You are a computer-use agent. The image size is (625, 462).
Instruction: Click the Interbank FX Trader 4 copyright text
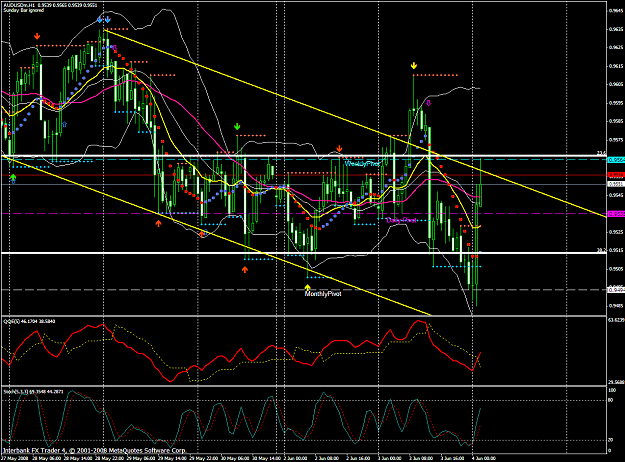(94, 450)
